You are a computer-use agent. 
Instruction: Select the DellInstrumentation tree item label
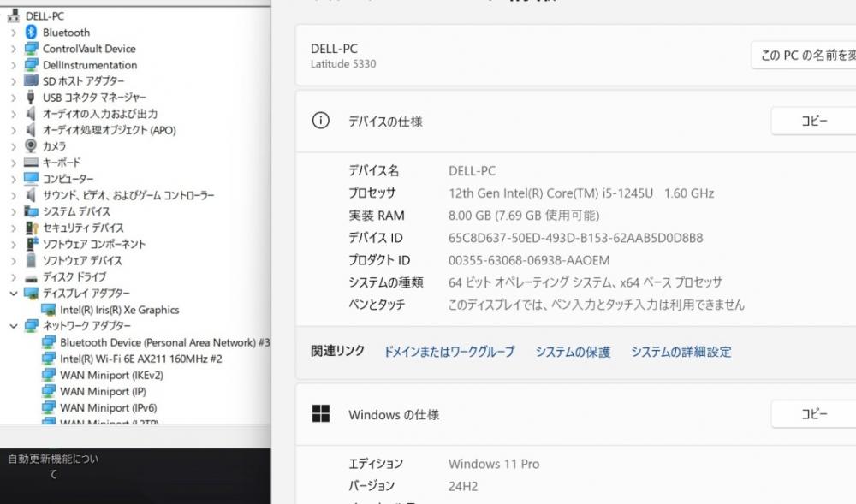click(90, 65)
